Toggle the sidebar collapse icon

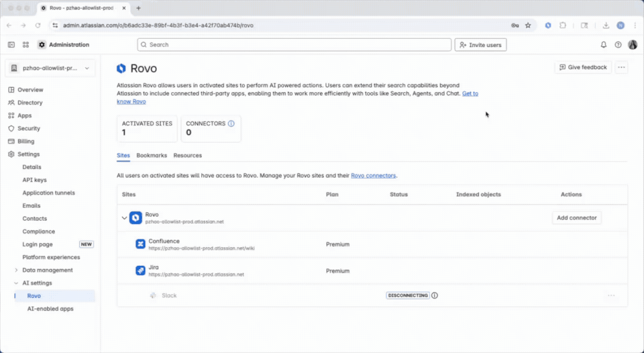[x=11, y=45]
